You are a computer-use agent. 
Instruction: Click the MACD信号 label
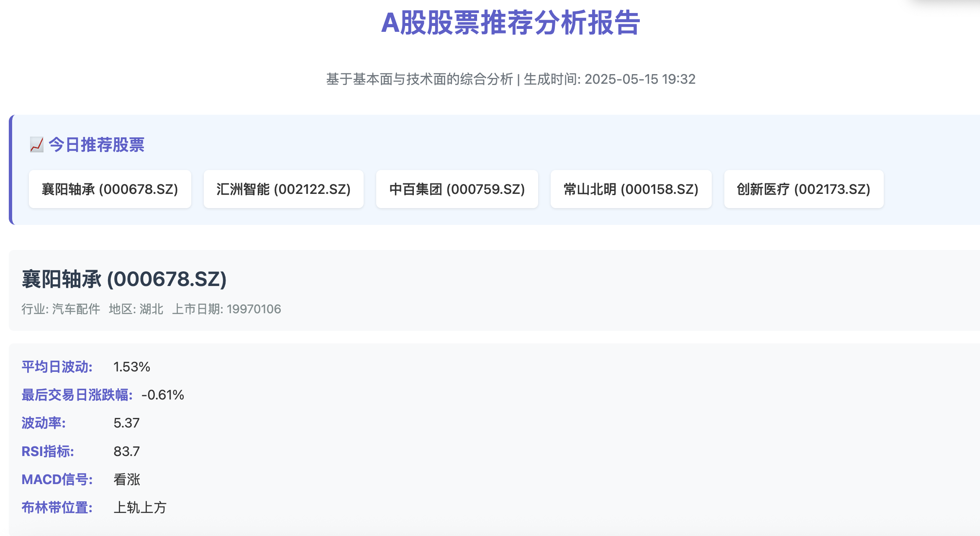tap(57, 479)
